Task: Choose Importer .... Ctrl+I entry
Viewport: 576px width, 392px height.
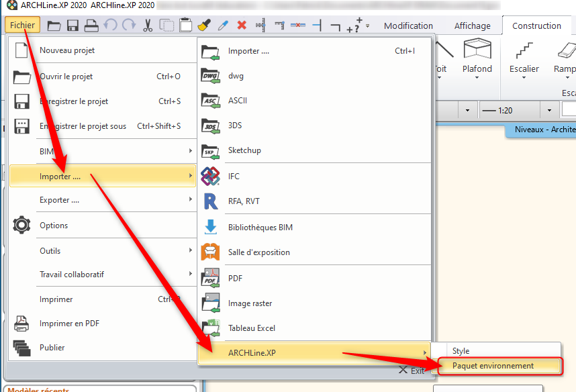Action: tap(314, 51)
